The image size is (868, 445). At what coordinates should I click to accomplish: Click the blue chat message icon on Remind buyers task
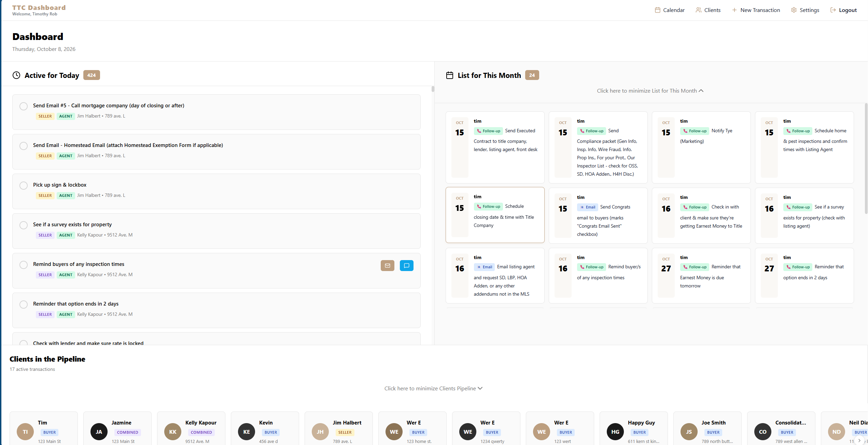406,266
